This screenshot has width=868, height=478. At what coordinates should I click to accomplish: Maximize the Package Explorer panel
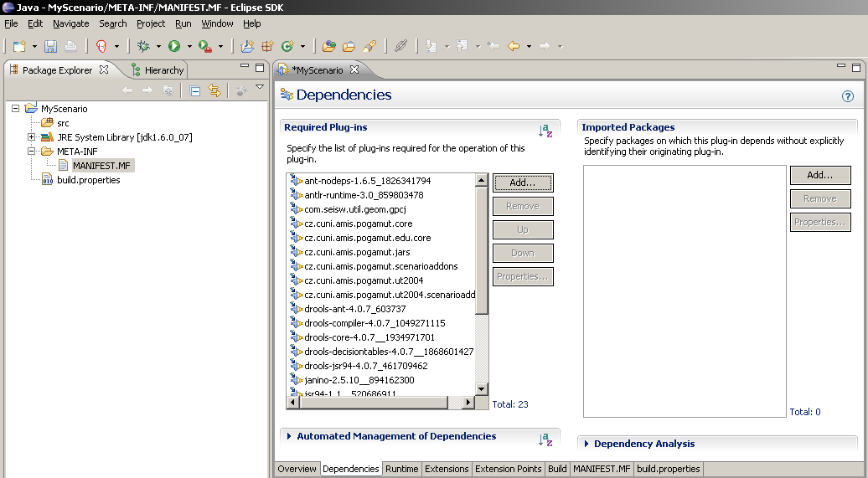pos(260,68)
